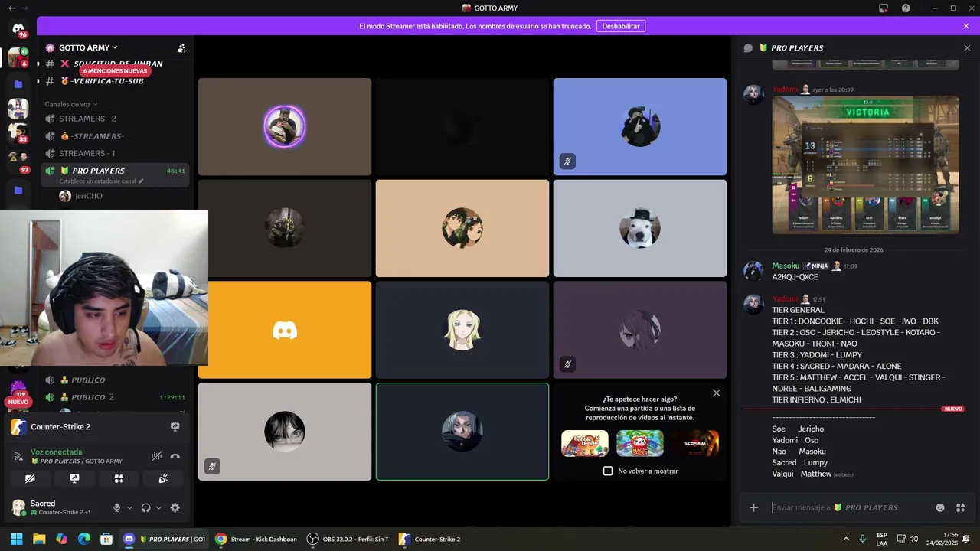Image resolution: width=980 pixels, height=551 pixels.
Task: Close the PRO PLAYERS chat panel
Action: (x=967, y=47)
